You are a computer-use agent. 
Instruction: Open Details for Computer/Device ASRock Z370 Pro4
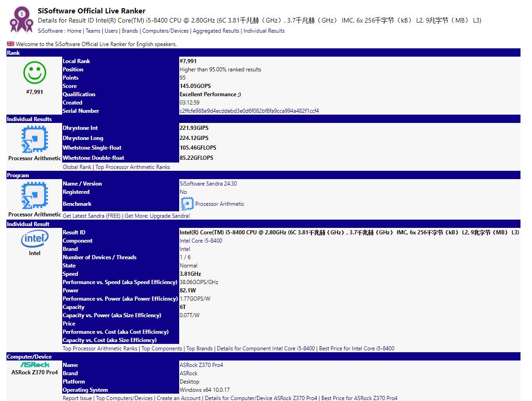click(261, 398)
